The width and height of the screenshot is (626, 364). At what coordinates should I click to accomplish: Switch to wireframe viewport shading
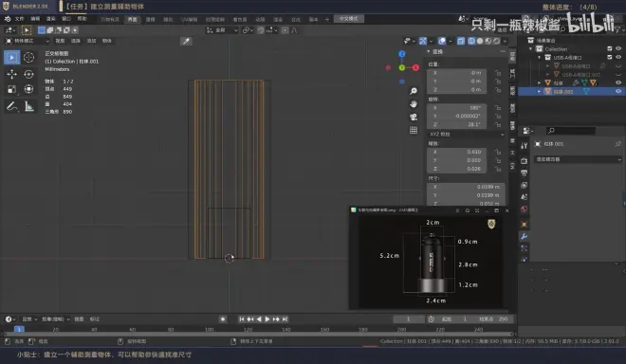(x=471, y=41)
